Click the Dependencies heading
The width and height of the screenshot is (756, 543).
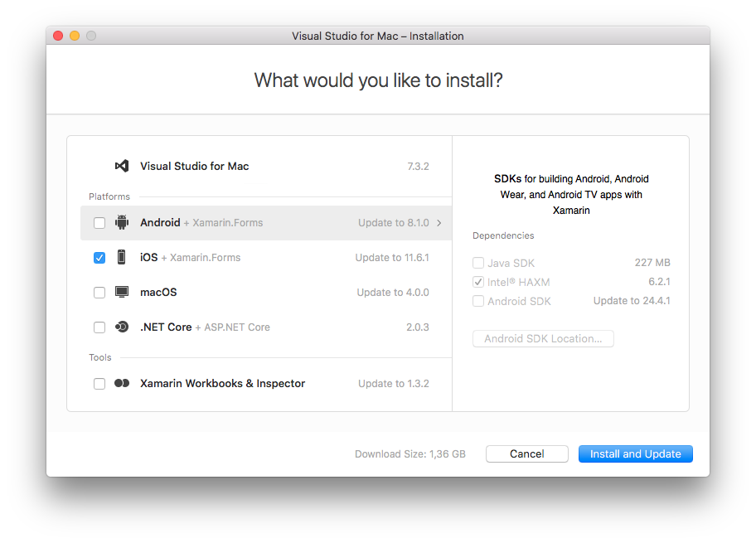[503, 235]
